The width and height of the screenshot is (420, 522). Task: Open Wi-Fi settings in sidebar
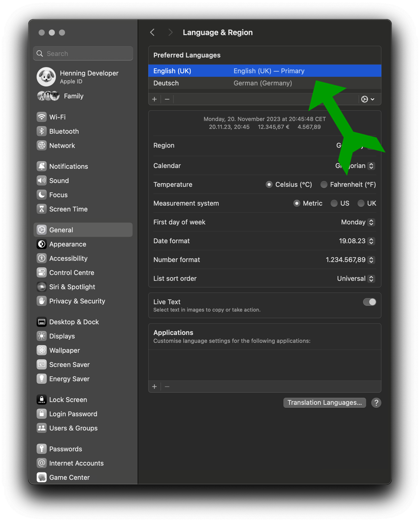pos(57,117)
